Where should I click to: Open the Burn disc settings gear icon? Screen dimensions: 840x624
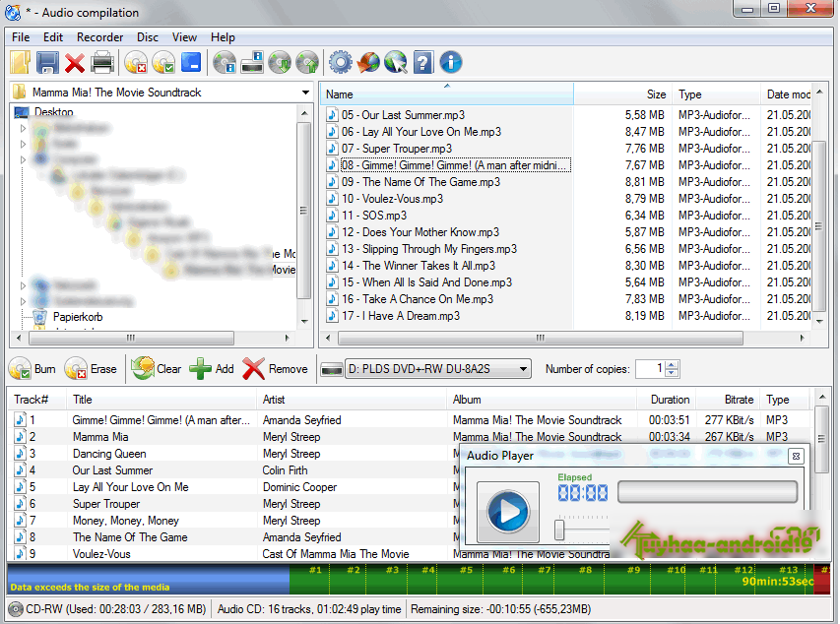pyautogui.click(x=341, y=62)
